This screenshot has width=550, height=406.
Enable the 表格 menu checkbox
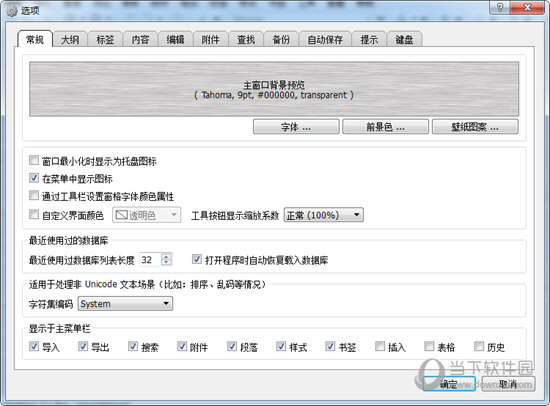click(x=429, y=346)
